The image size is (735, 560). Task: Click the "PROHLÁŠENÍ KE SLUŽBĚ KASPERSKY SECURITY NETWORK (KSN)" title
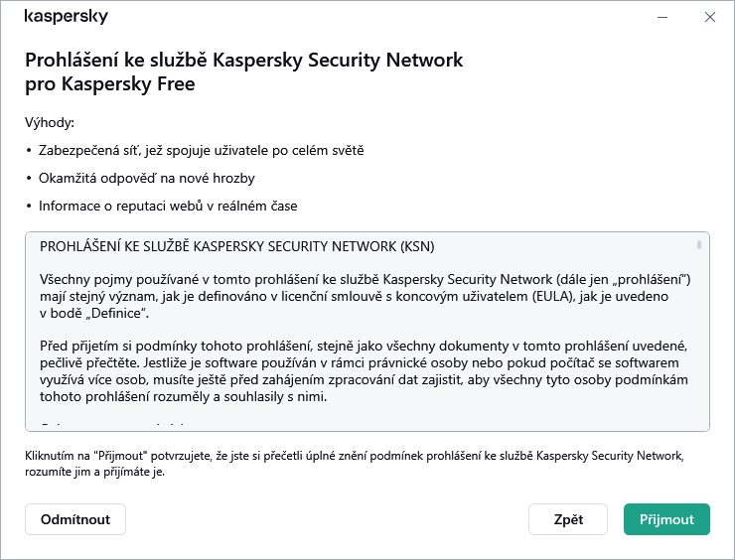[237, 246]
